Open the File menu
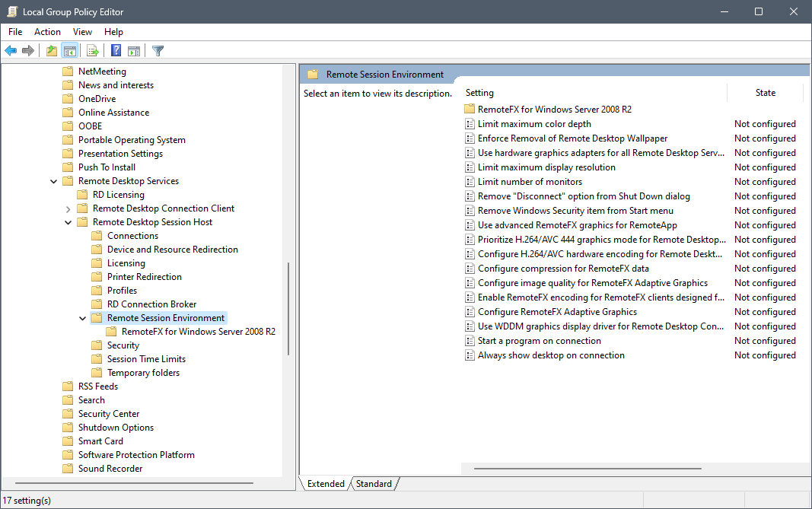Viewport: 812px width, 509px height. (15, 32)
